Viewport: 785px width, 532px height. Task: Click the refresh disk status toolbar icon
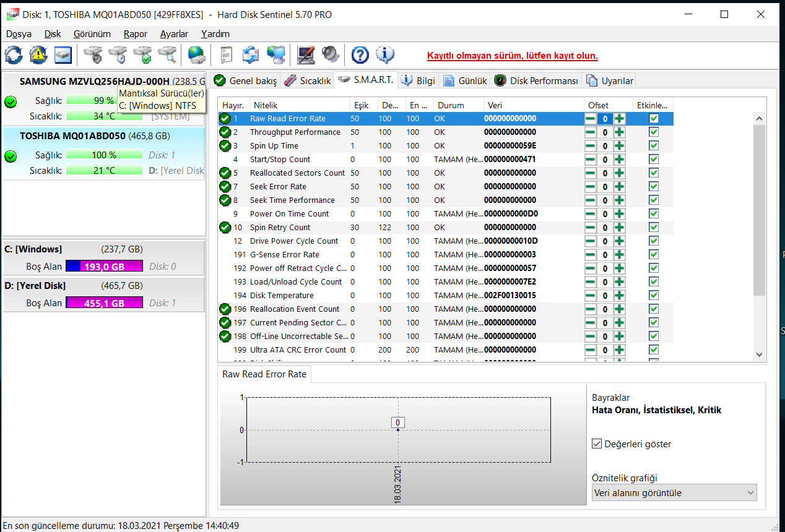coord(14,55)
